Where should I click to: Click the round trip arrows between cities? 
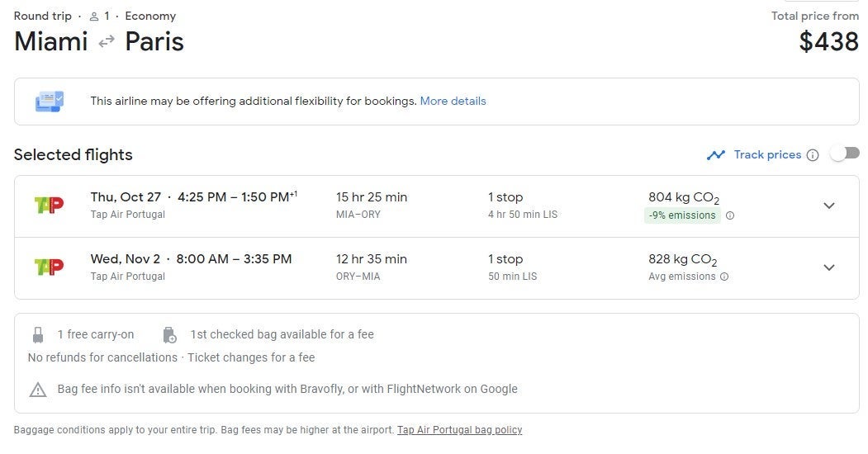point(107,41)
